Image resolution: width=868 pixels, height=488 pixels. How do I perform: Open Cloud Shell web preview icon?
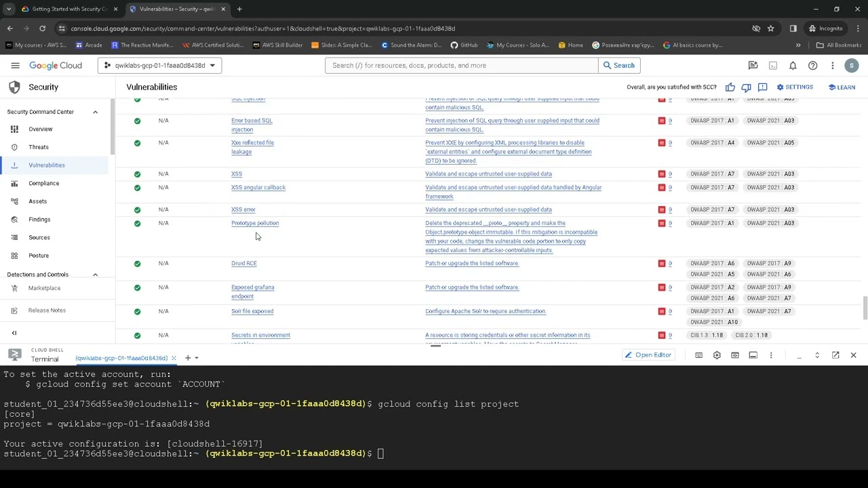pos(735,355)
